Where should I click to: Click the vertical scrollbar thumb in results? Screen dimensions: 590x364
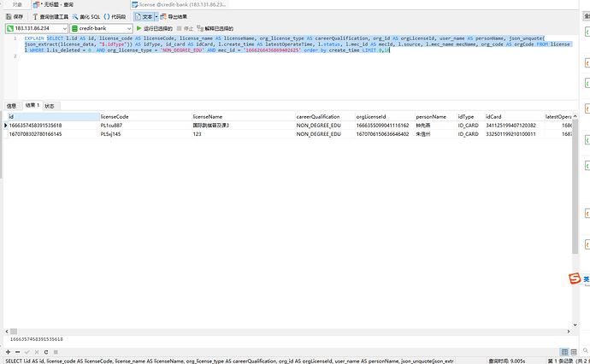click(575, 186)
